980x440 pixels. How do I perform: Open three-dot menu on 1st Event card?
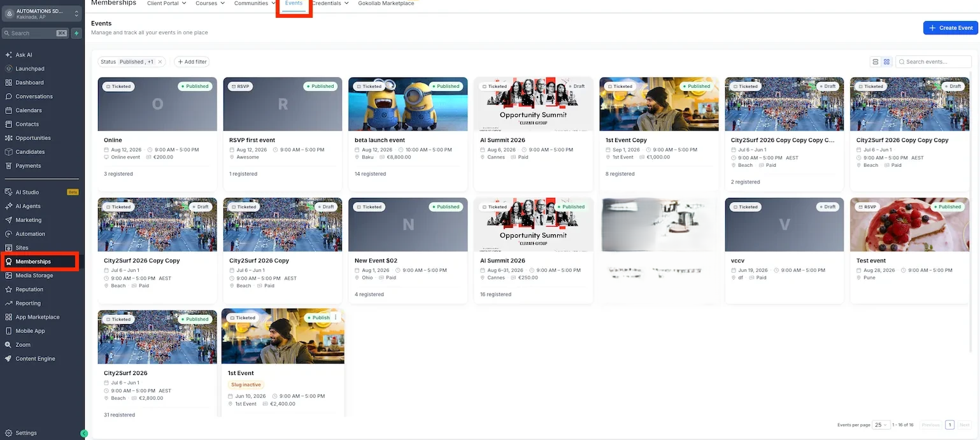tap(336, 317)
